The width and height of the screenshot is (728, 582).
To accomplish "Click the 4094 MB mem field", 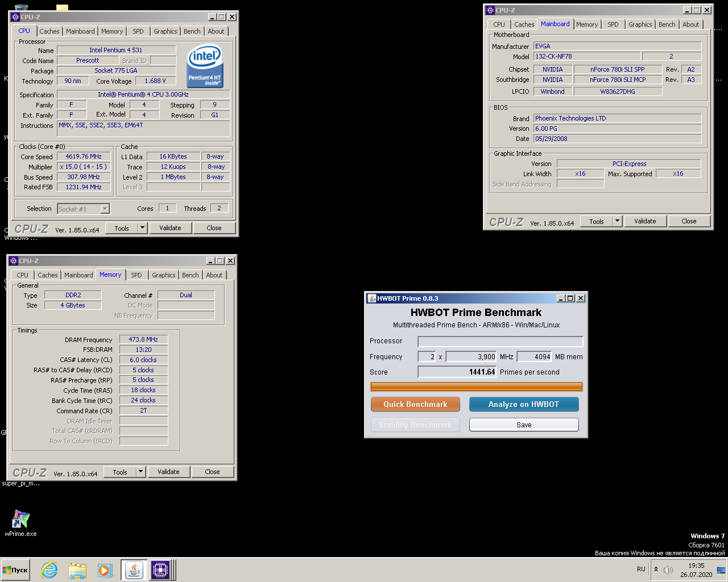I will pyautogui.click(x=535, y=357).
